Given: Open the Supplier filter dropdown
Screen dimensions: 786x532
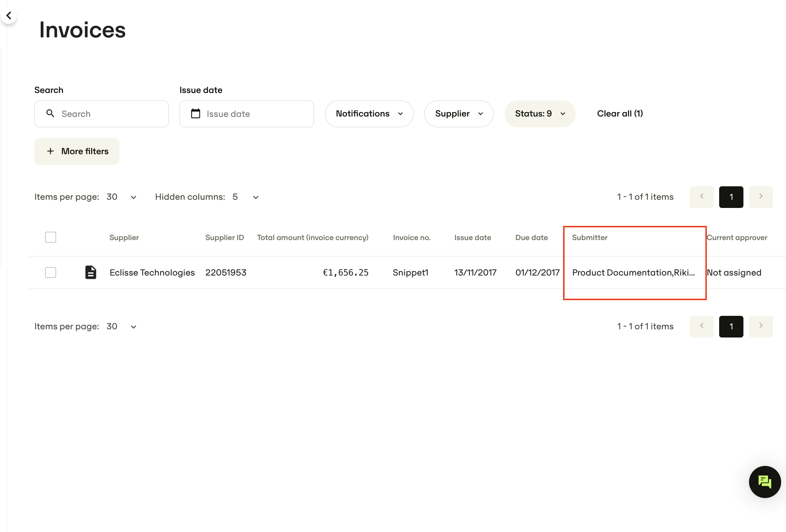Looking at the screenshot, I should coord(459,113).
